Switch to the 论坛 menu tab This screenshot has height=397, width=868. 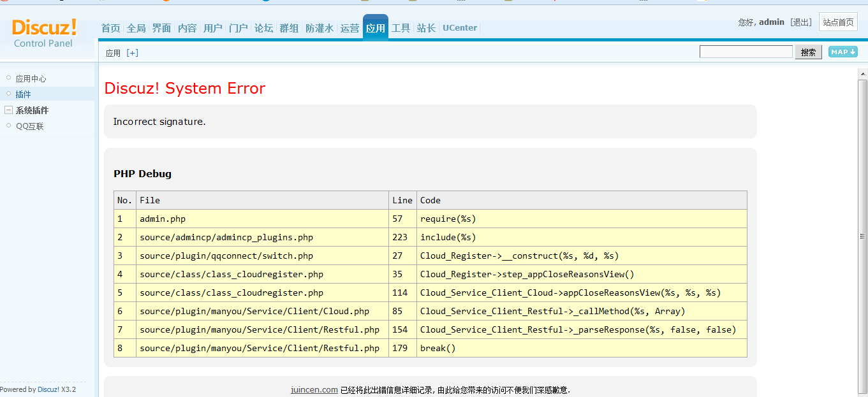pyautogui.click(x=263, y=28)
